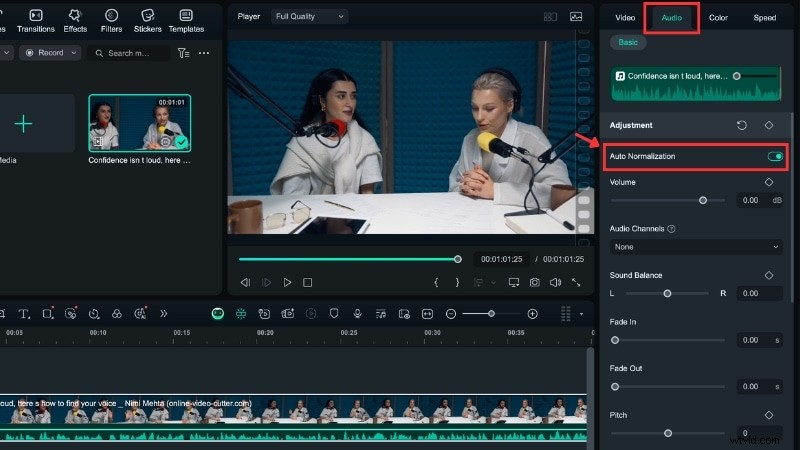The width and height of the screenshot is (800, 450).
Task: Adjust the Fade Out slider handle
Action: [x=615, y=387]
